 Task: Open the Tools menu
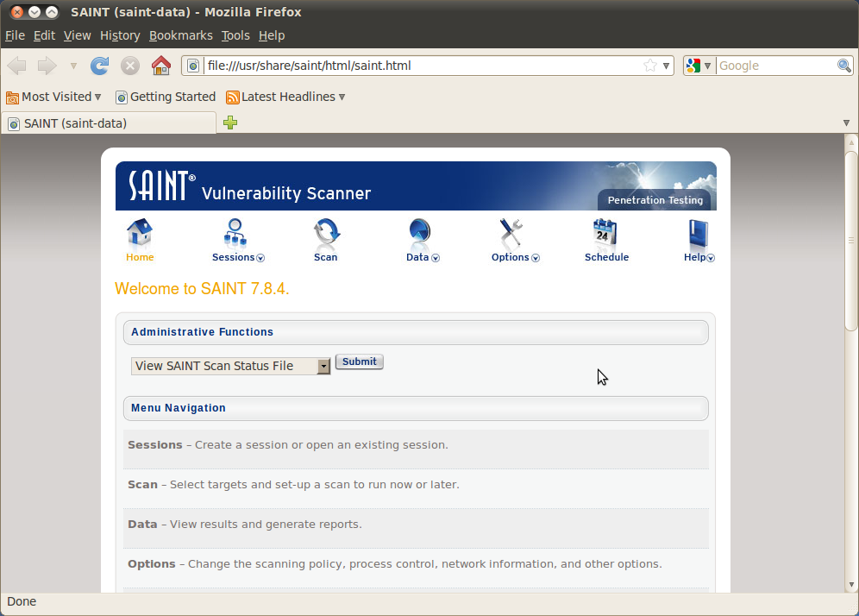pyautogui.click(x=235, y=35)
